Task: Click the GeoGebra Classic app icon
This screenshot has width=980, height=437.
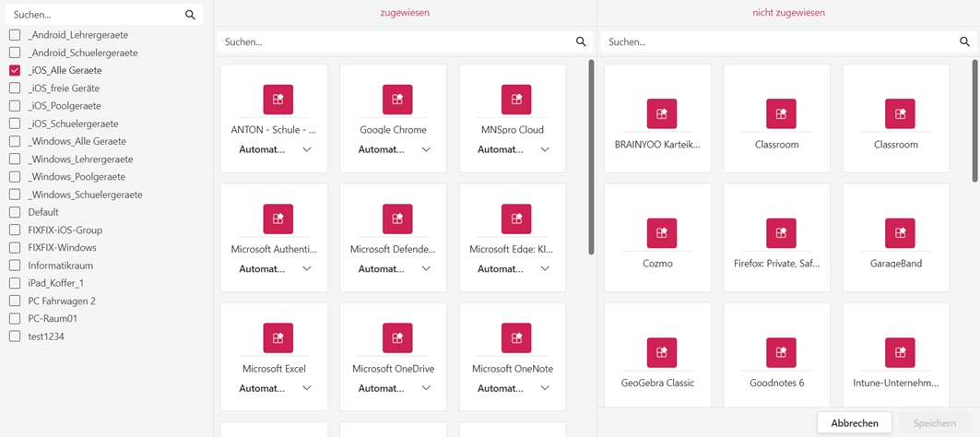Action: tap(662, 352)
